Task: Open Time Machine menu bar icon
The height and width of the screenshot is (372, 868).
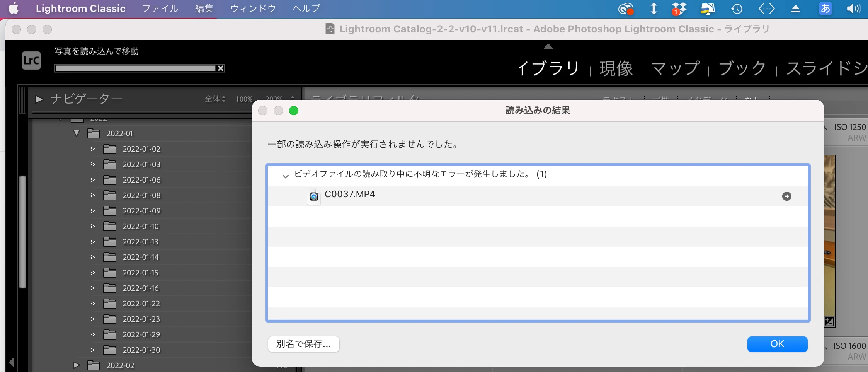Action: click(737, 9)
